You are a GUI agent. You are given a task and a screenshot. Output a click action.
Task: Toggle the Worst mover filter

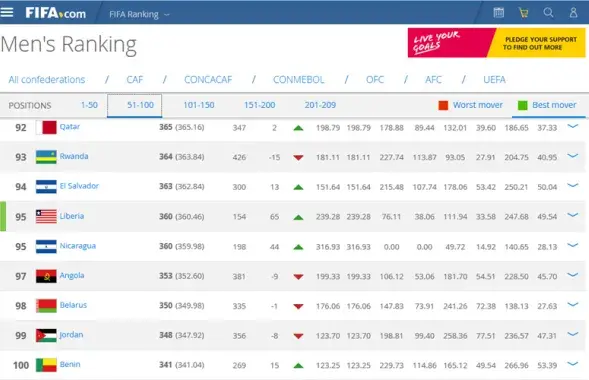[x=471, y=105]
